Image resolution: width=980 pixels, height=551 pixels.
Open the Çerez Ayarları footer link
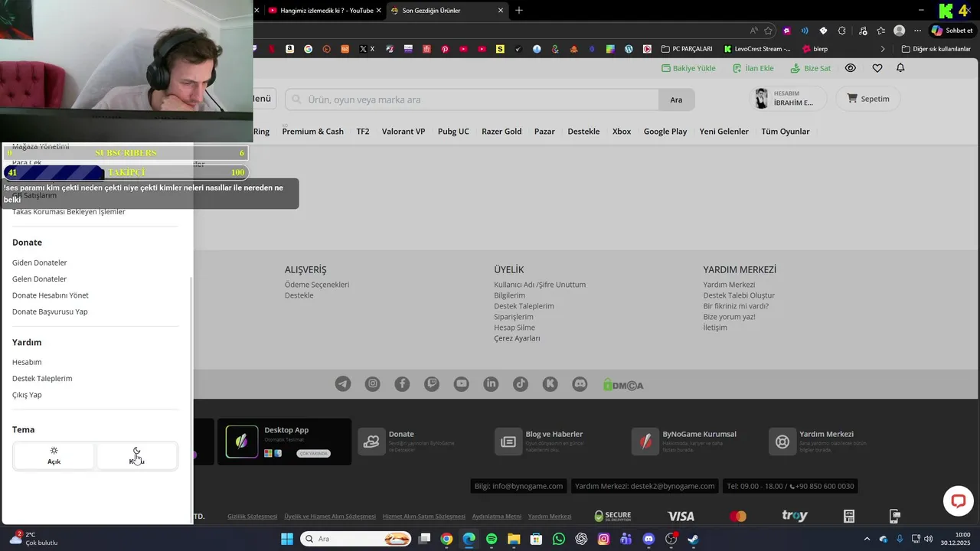click(517, 338)
